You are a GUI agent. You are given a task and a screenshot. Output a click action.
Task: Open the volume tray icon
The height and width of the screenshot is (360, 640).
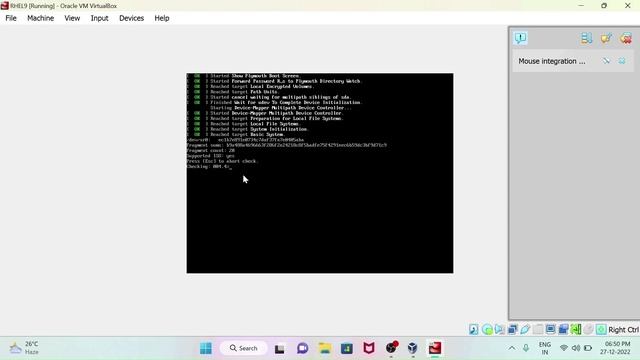pos(576,348)
